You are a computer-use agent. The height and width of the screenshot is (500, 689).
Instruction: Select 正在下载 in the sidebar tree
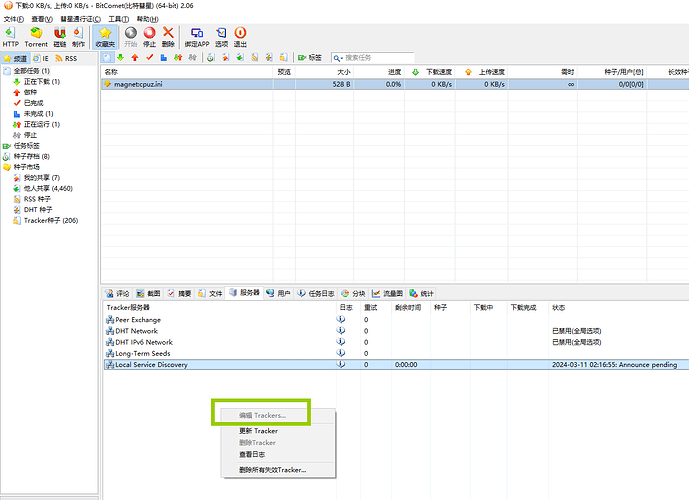(x=40, y=81)
